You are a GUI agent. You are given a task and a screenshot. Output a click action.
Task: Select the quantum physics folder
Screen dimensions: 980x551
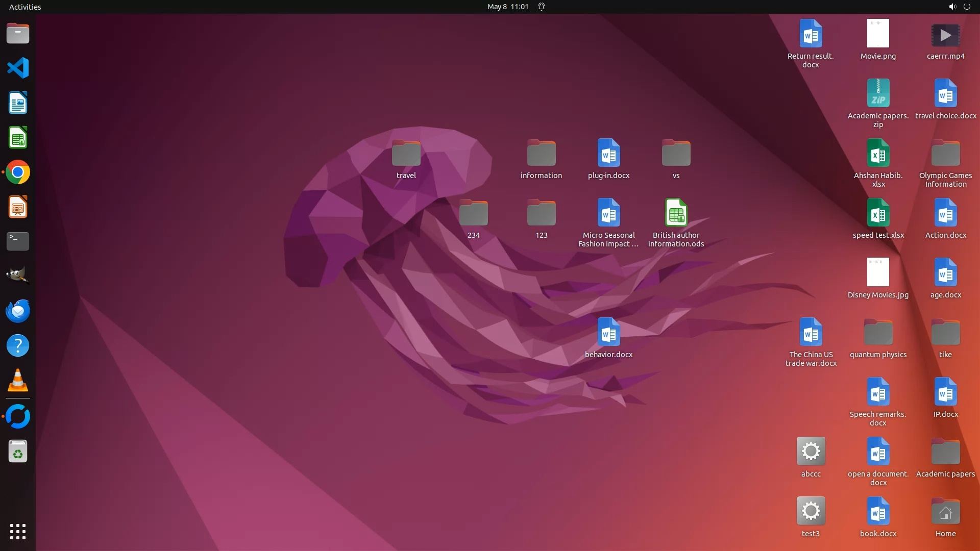[878, 333]
